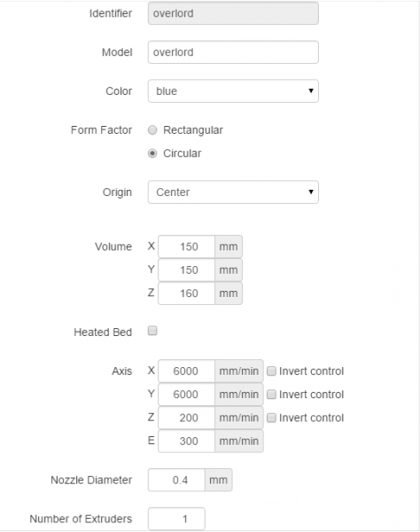The image size is (420, 532).
Task: Toggle Invert control for Z axis
Action: point(271,418)
